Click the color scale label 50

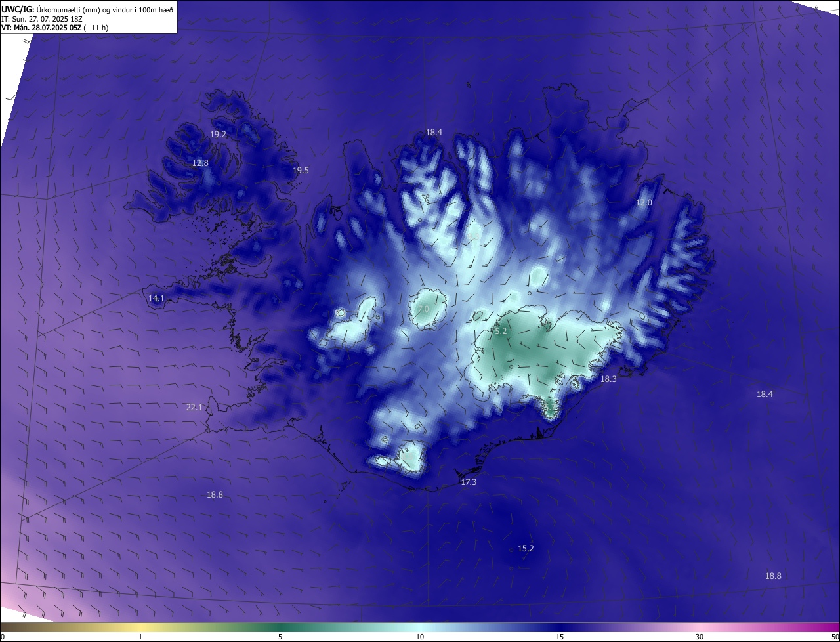835,637
